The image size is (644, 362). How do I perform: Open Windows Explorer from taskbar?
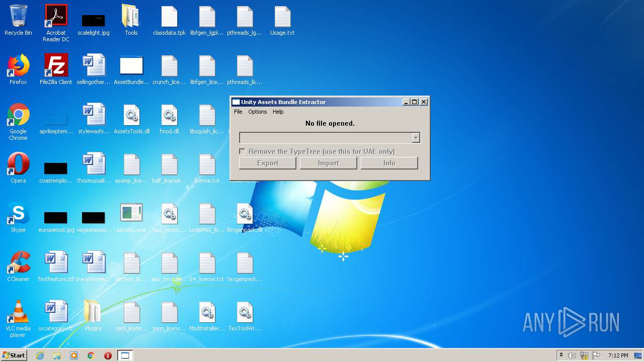[57, 355]
